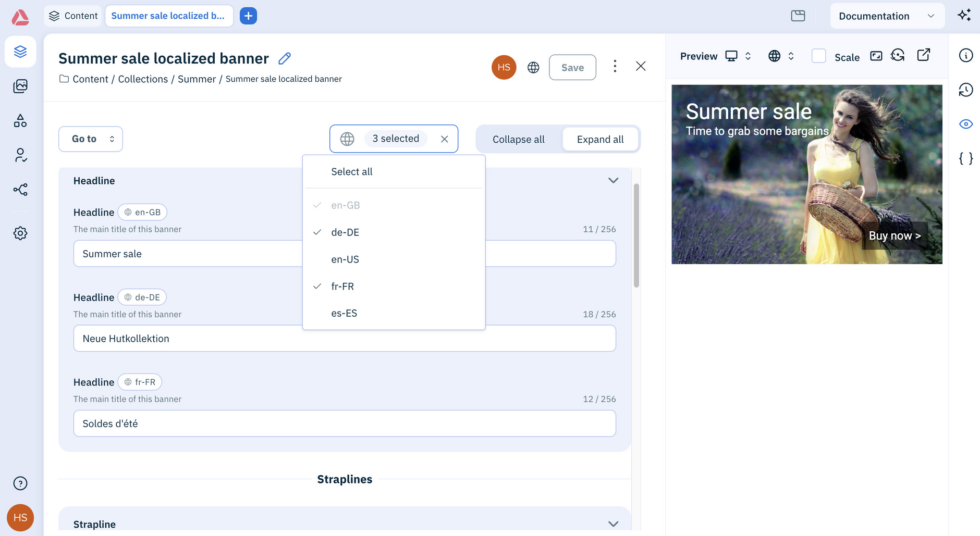
Task: Open the JSON curly braces view
Action: (966, 158)
